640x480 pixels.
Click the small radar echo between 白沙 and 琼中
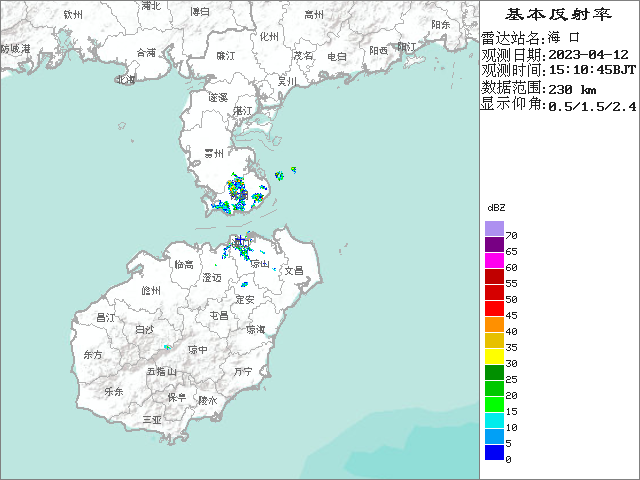[167, 347]
